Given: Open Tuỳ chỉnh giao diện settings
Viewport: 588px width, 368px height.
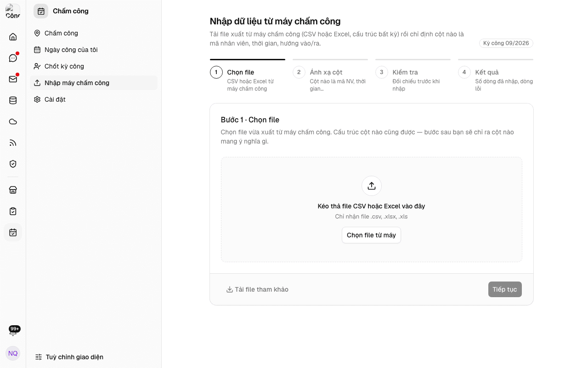Looking at the screenshot, I should pyautogui.click(x=69, y=357).
